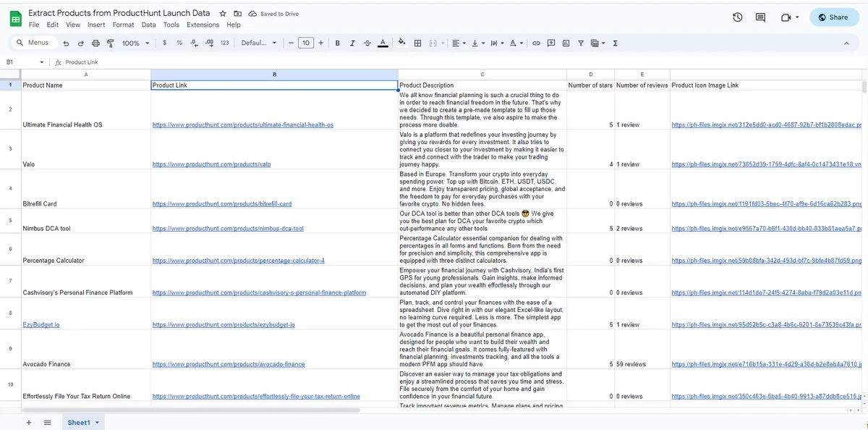
Task: Create a filter with funnel icon
Action: coord(580,43)
